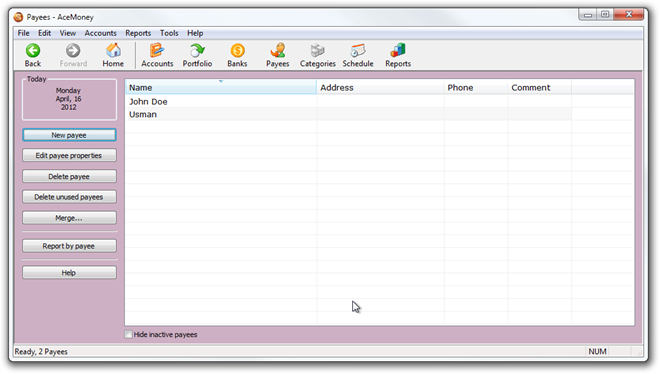Click the Merge... button
Viewport: 660px width, 374px height.
click(x=69, y=218)
